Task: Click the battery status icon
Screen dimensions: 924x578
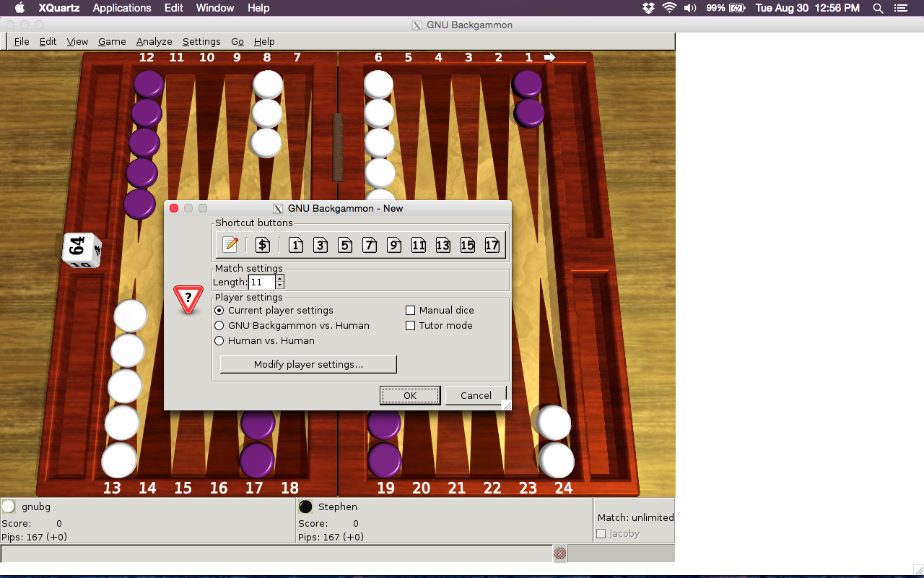Action: 737,8
